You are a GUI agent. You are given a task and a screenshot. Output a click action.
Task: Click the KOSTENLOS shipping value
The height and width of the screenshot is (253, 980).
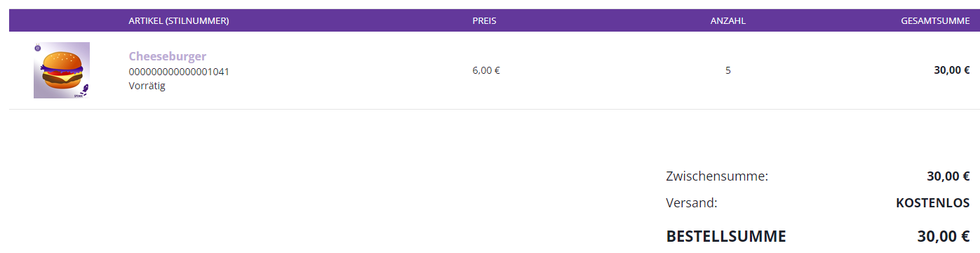(933, 203)
